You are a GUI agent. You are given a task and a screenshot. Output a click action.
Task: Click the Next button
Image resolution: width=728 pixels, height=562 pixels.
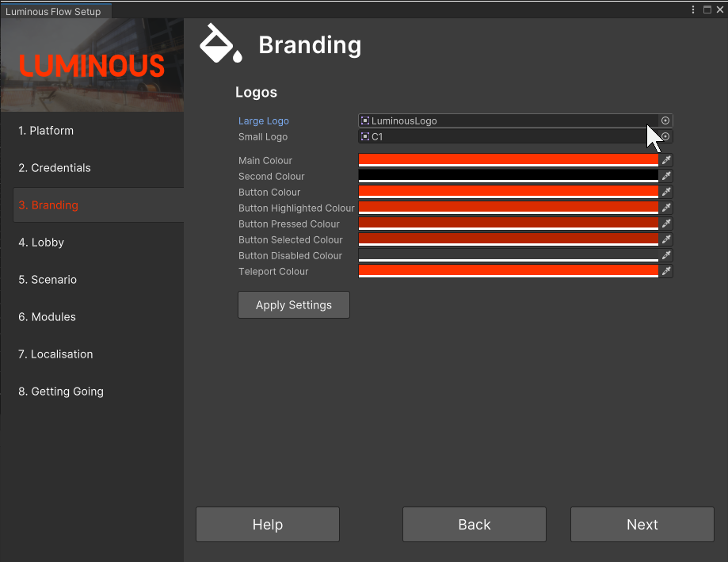642,525
